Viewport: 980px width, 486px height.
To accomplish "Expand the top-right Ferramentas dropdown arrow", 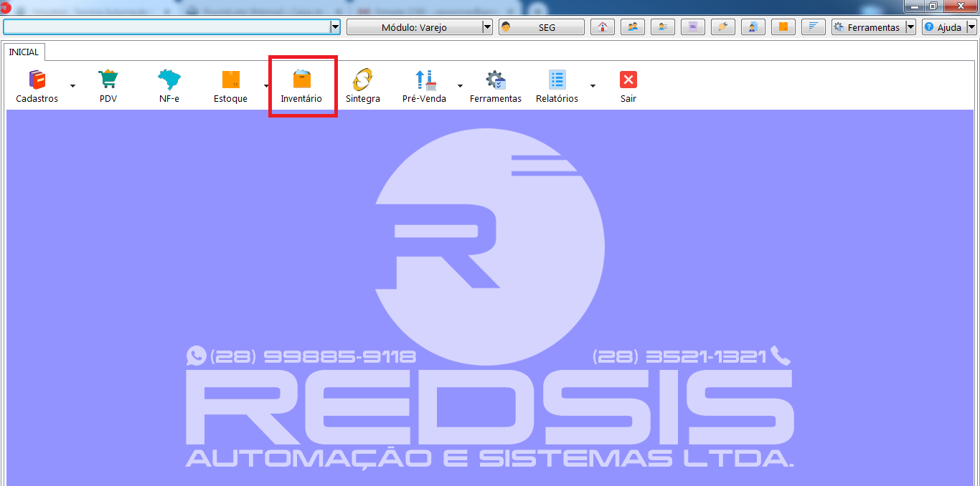I will (910, 27).
